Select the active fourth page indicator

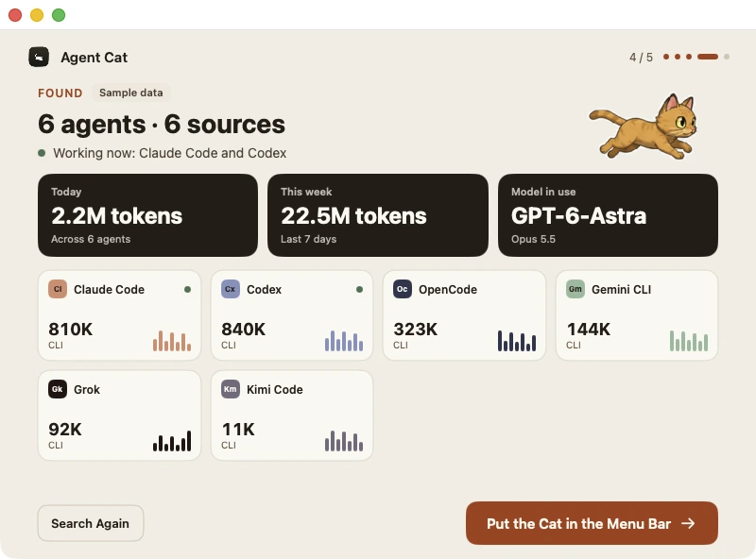[x=708, y=57]
